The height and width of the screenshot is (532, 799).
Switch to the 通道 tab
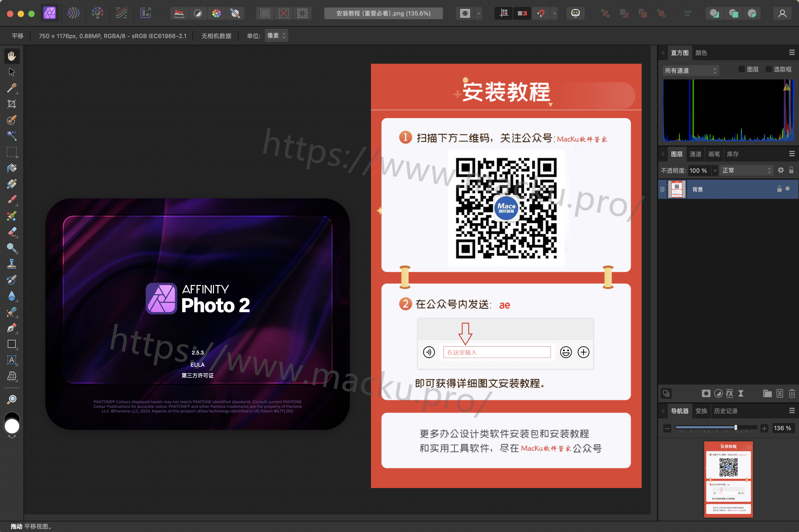[x=696, y=154]
